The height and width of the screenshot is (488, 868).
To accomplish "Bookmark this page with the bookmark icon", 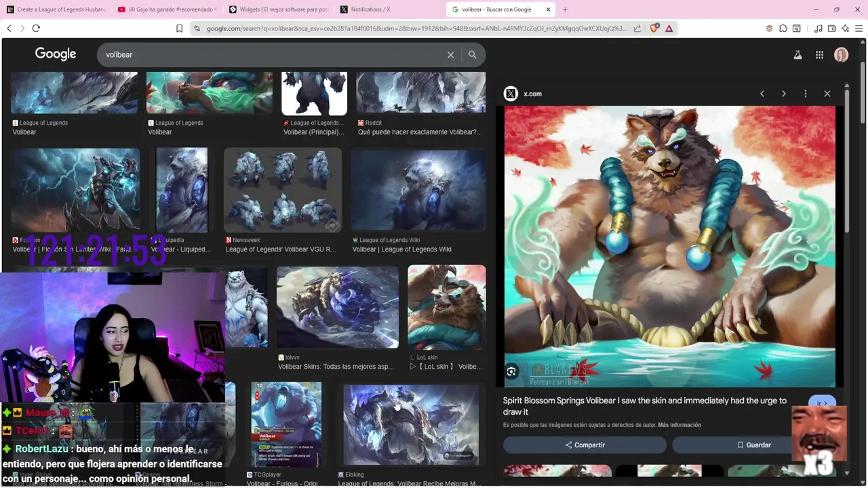I will click(179, 28).
